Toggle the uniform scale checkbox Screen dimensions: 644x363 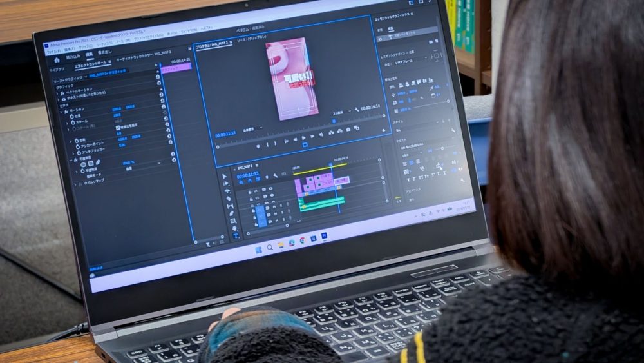[x=118, y=126]
